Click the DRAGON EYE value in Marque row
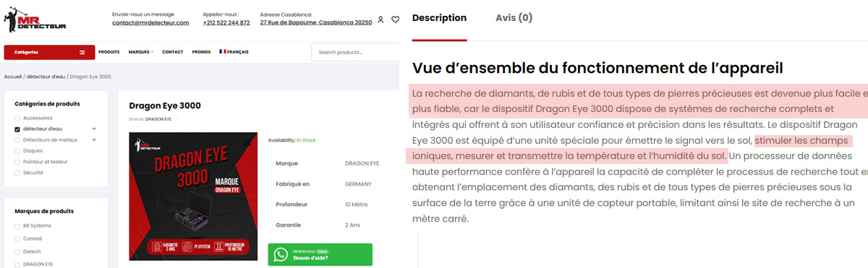The image size is (868, 268). click(x=362, y=163)
